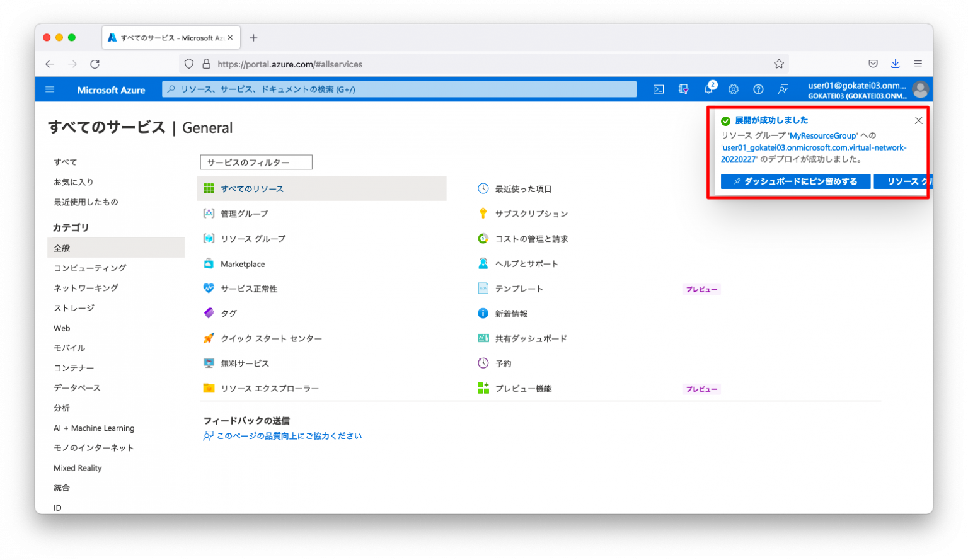Focus the Azure global search box
This screenshot has width=968, height=560.
pos(400,89)
